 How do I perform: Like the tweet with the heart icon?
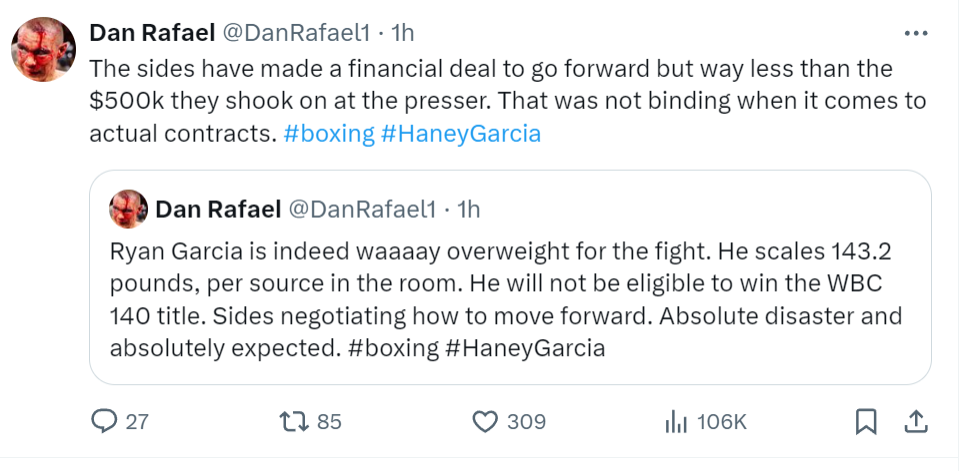pyautogui.click(x=485, y=421)
